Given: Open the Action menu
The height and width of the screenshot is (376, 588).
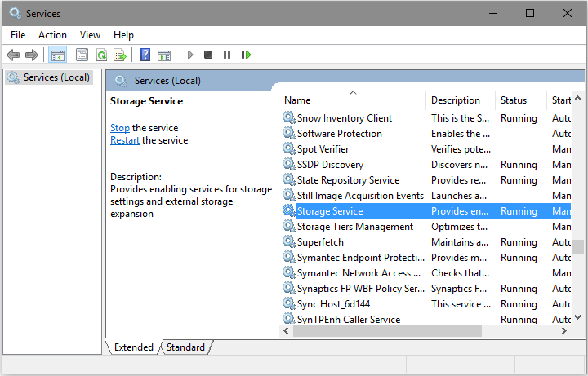Looking at the screenshot, I should tap(52, 35).
